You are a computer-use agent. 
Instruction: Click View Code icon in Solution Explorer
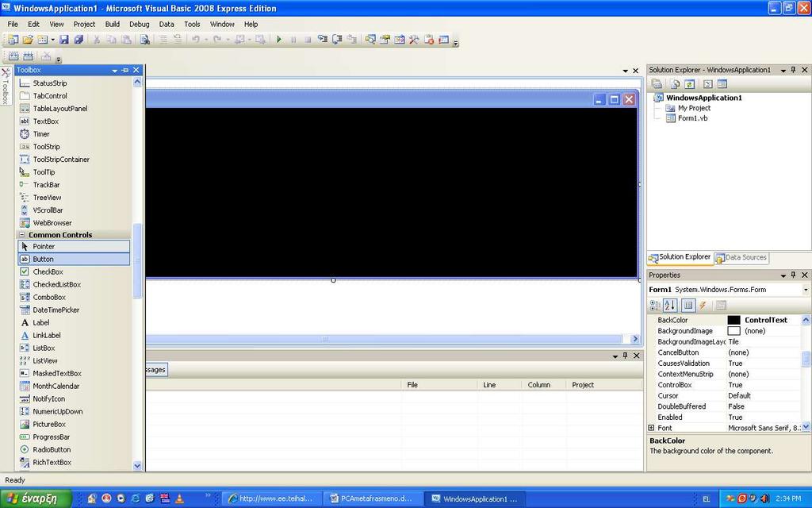708,84
